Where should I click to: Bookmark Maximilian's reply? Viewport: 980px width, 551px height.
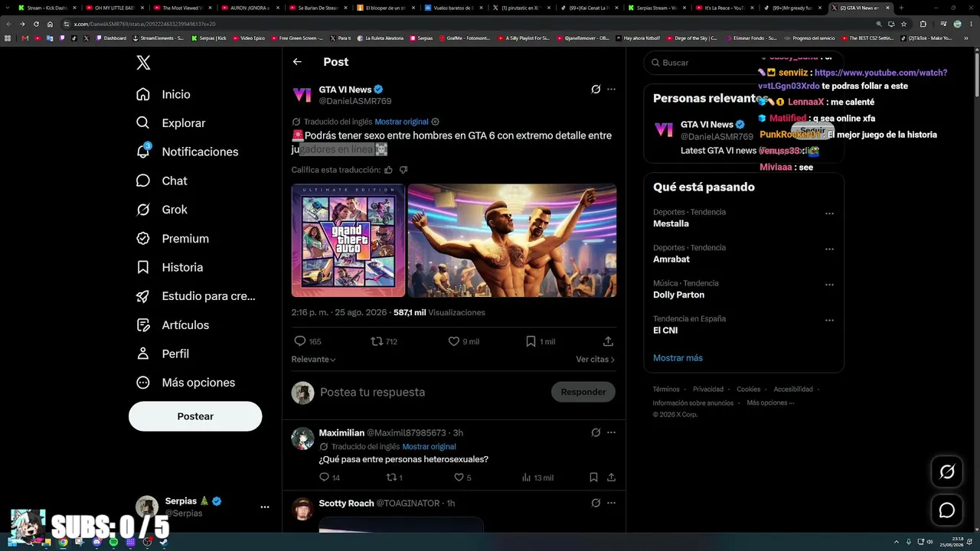tap(593, 478)
